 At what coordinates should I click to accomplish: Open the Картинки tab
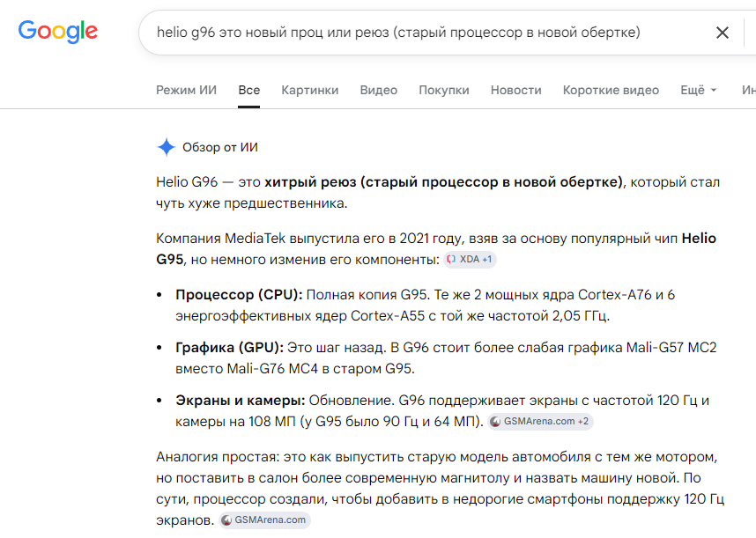click(x=309, y=90)
